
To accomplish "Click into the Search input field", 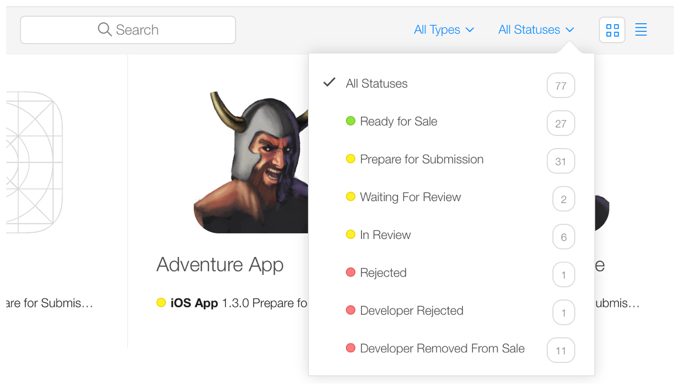I will pos(128,30).
